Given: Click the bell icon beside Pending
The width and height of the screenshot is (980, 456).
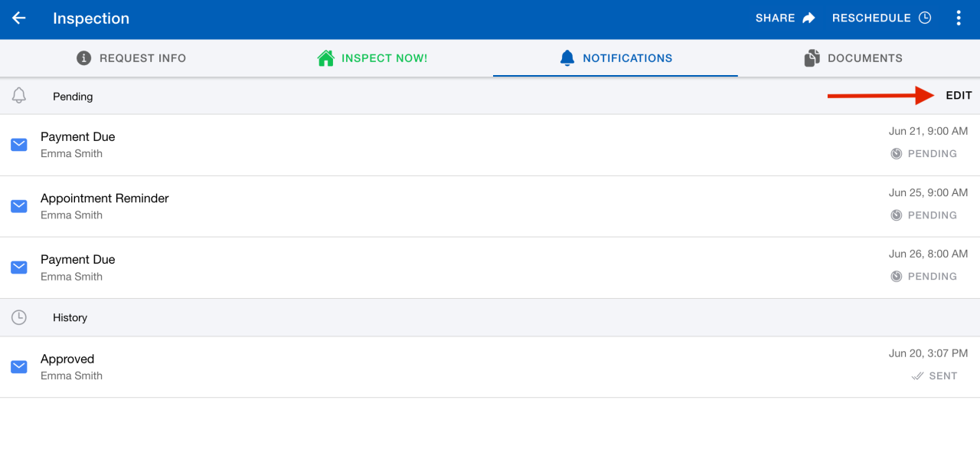Looking at the screenshot, I should (17, 96).
